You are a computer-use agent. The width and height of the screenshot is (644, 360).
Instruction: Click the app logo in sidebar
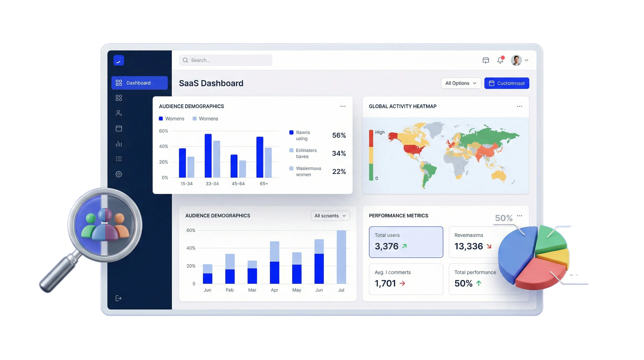(119, 60)
